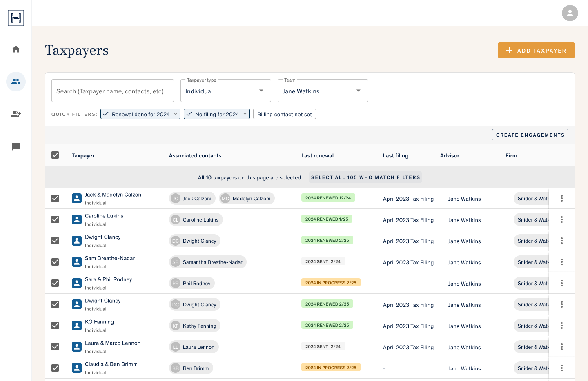Click the PR avatar of Phil Rodney
Screen dimensions: 588x381
(x=176, y=284)
